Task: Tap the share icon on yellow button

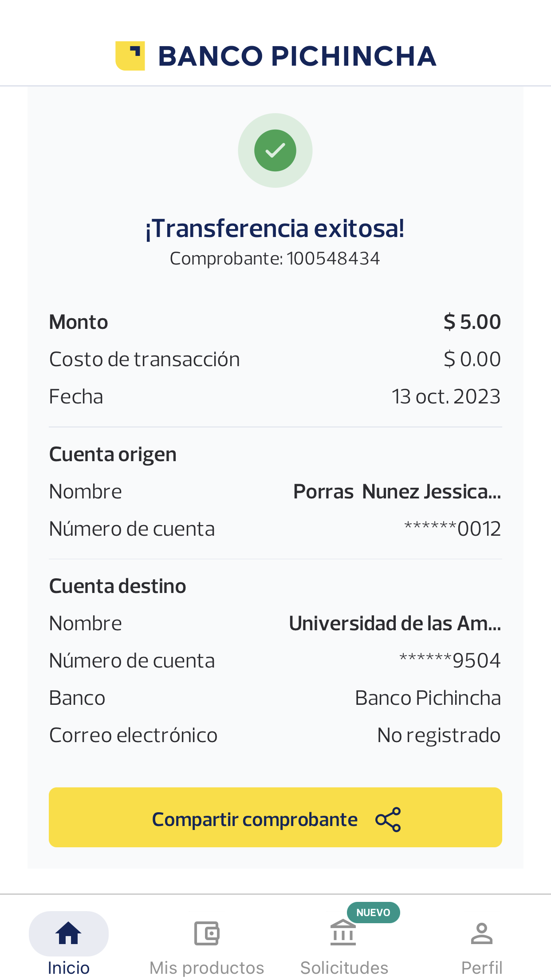Action: (x=388, y=819)
